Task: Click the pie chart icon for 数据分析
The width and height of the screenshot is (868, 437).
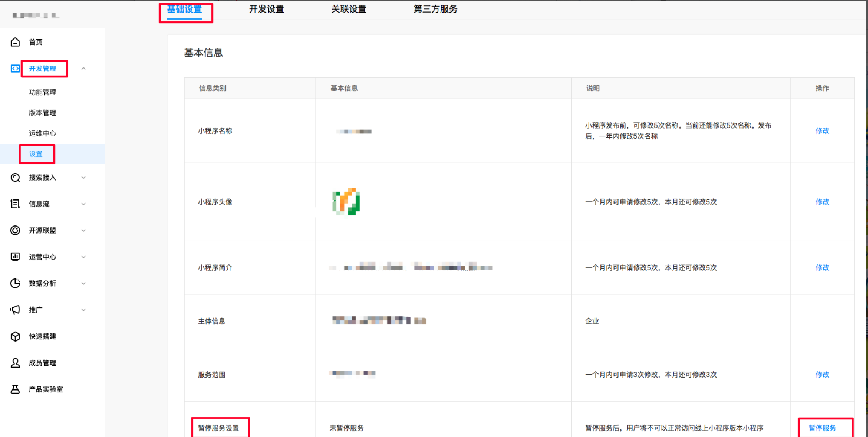Action: (x=15, y=283)
